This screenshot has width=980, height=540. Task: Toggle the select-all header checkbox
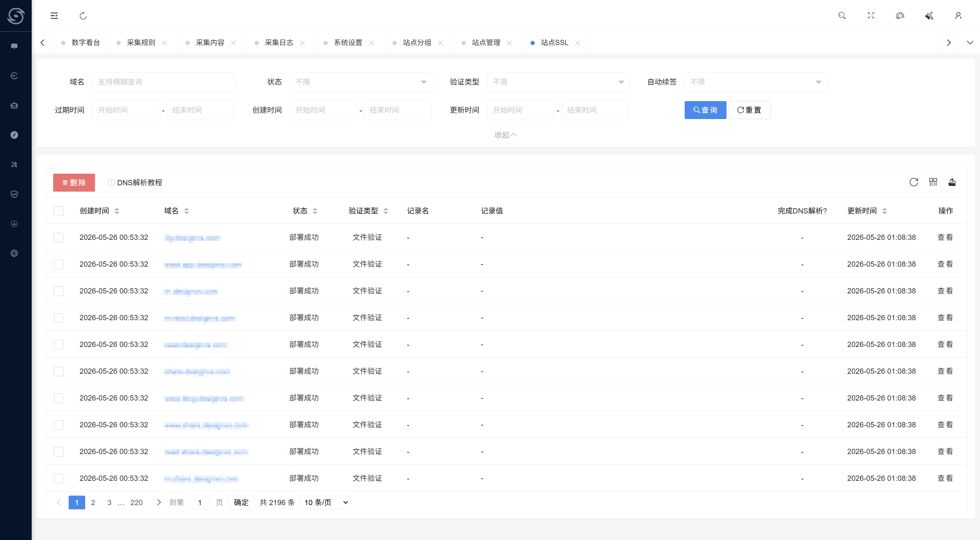[x=58, y=211]
